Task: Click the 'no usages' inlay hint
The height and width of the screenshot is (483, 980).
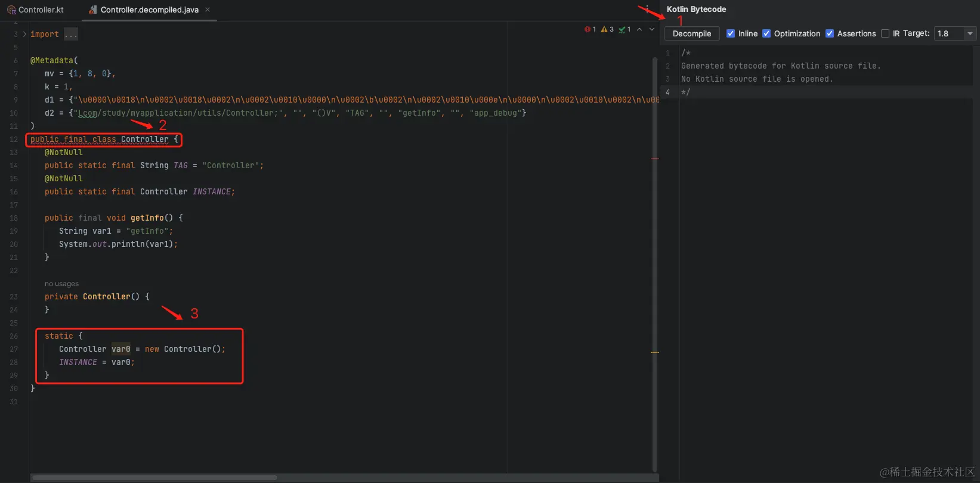Action: click(x=61, y=284)
